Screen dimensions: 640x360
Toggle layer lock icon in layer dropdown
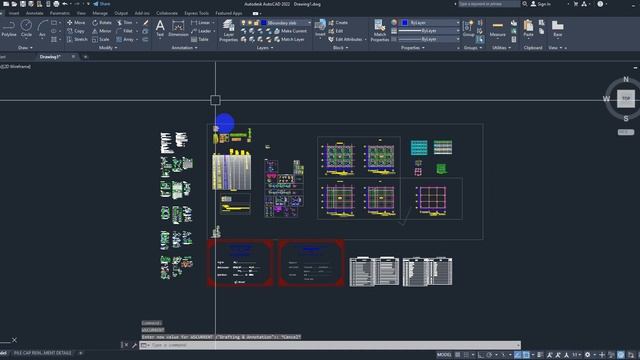coord(256,23)
